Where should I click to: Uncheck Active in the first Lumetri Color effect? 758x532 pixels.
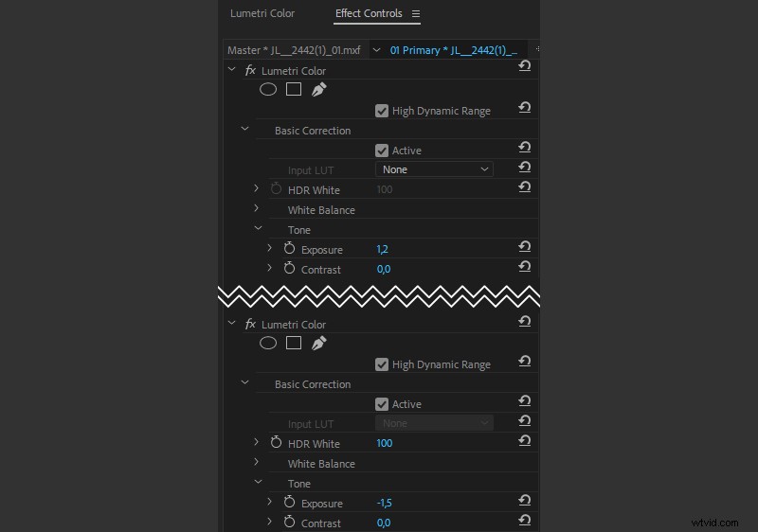pyautogui.click(x=382, y=151)
